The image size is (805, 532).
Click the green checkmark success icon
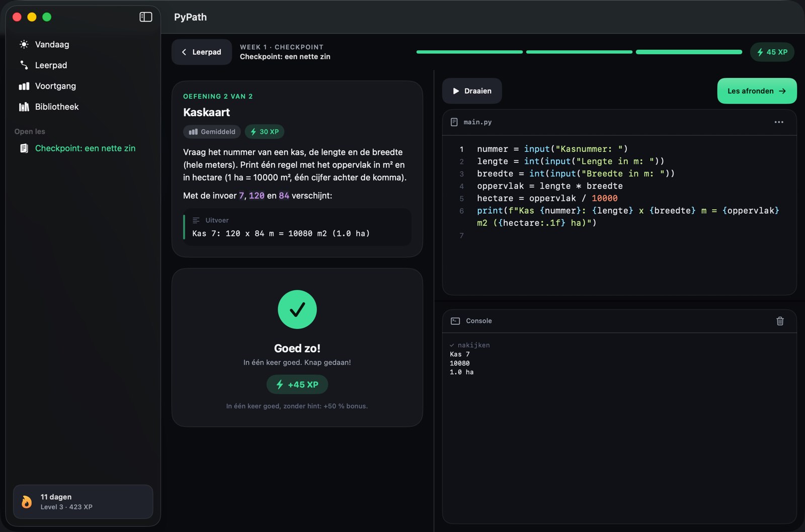coord(297,309)
